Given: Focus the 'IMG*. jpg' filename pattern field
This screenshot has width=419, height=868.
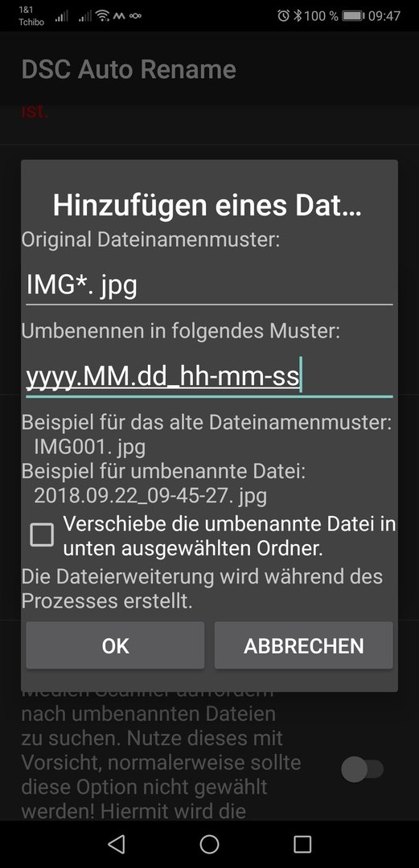Looking at the screenshot, I should click(x=209, y=286).
